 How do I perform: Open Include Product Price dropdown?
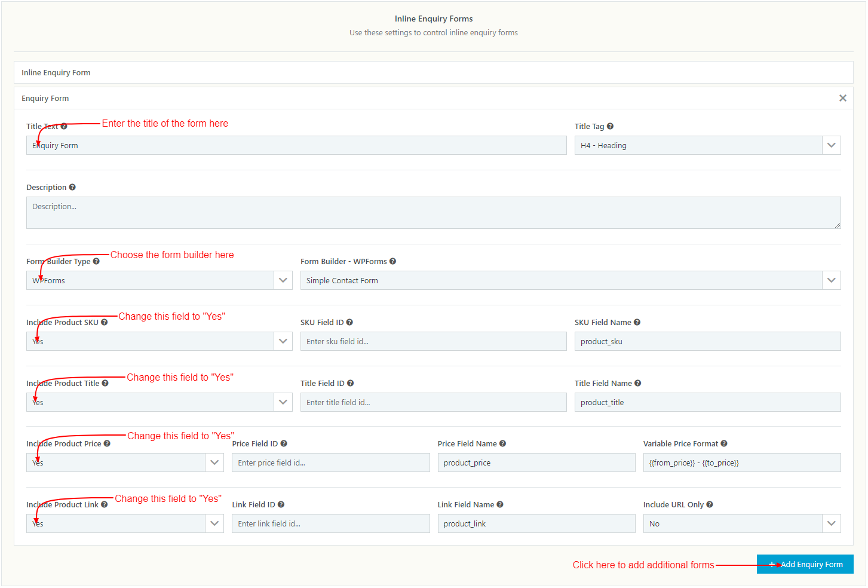[x=125, y=463]
